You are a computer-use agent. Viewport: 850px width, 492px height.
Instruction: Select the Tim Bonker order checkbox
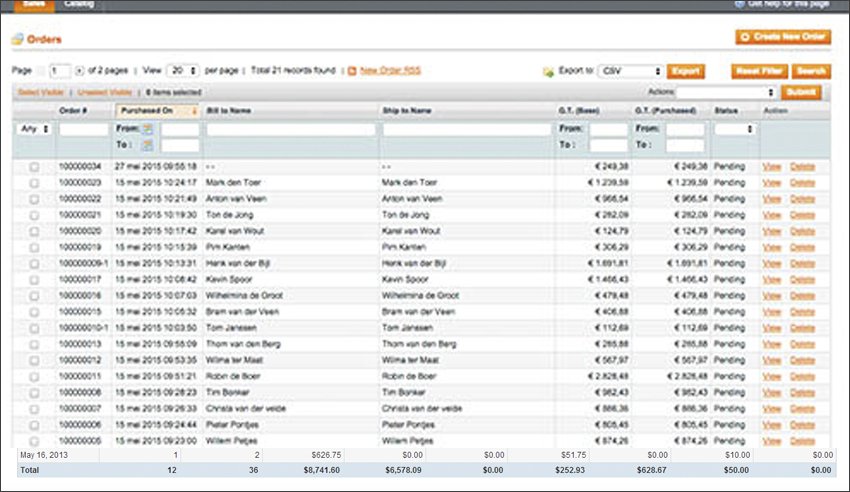coord(34,393)
